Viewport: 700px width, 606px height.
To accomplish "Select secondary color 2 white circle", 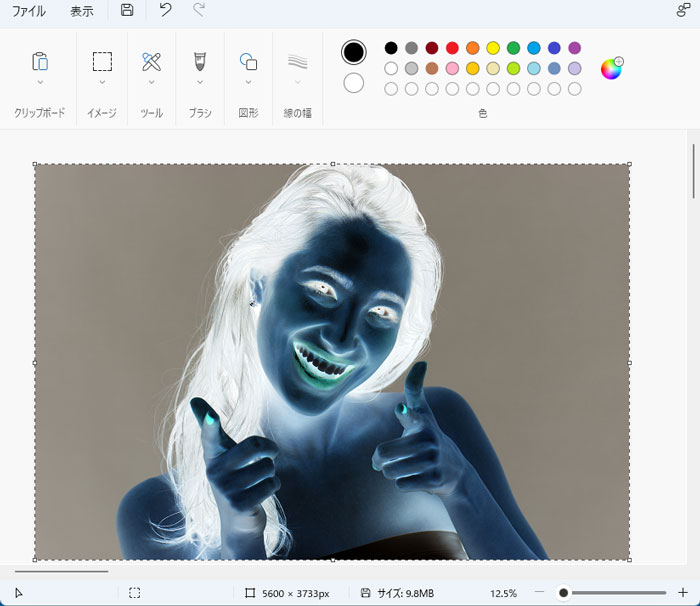I will click(354, 83).
